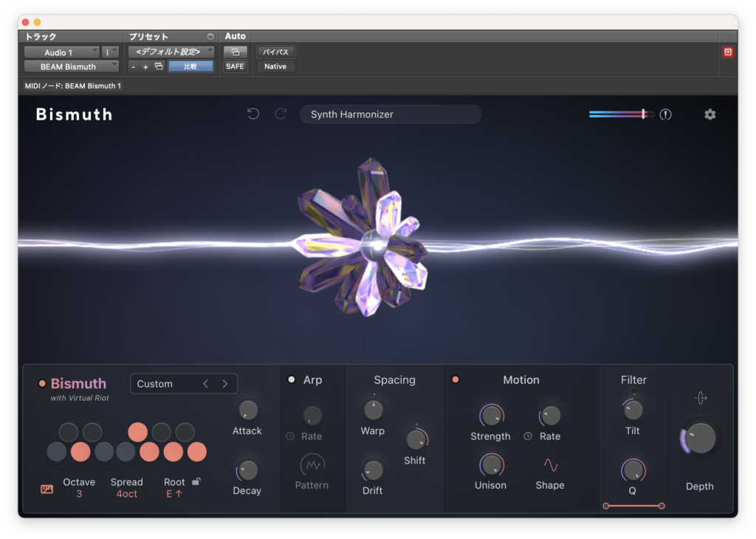The width and height of the screenshot is (756, 539).
Task: Open the Synth Harmonizer preset browser
Action: point(391,114)
